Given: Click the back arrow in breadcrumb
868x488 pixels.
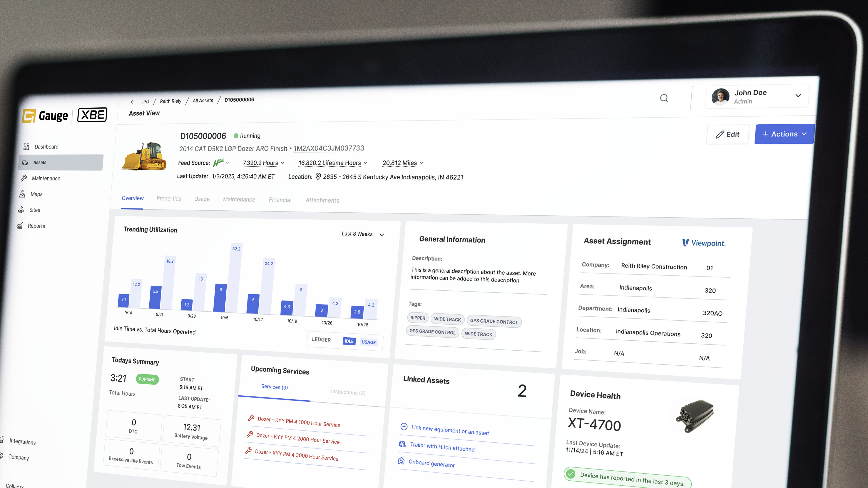Looking at the screenshot, I should [x=133, y=102].
